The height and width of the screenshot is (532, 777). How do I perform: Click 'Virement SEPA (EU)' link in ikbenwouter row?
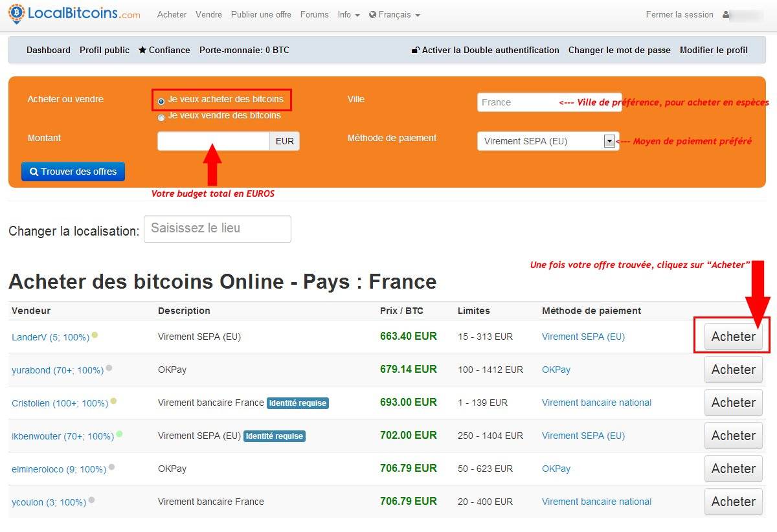tap(583, 436)
